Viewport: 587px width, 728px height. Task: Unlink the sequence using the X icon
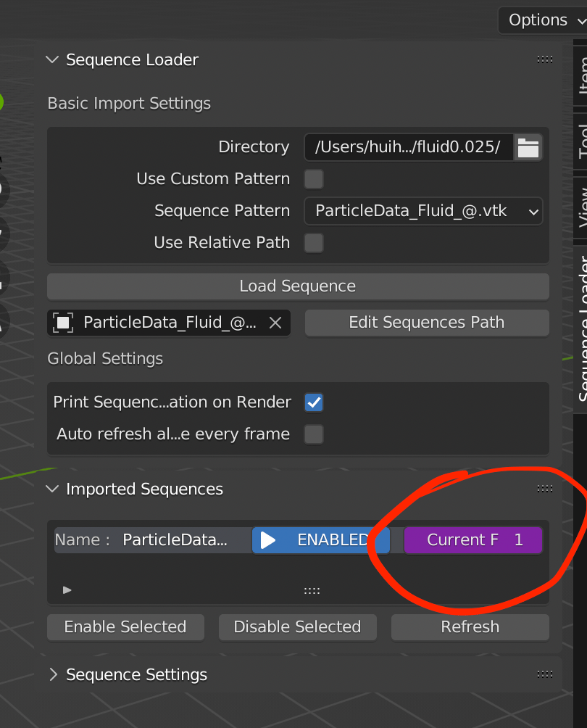point(275,323)
